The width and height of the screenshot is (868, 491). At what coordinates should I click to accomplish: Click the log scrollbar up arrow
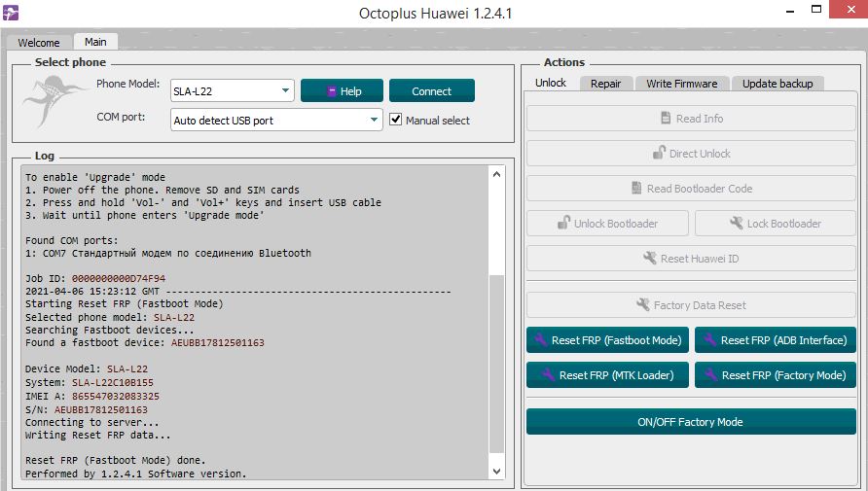pos(496,174)
